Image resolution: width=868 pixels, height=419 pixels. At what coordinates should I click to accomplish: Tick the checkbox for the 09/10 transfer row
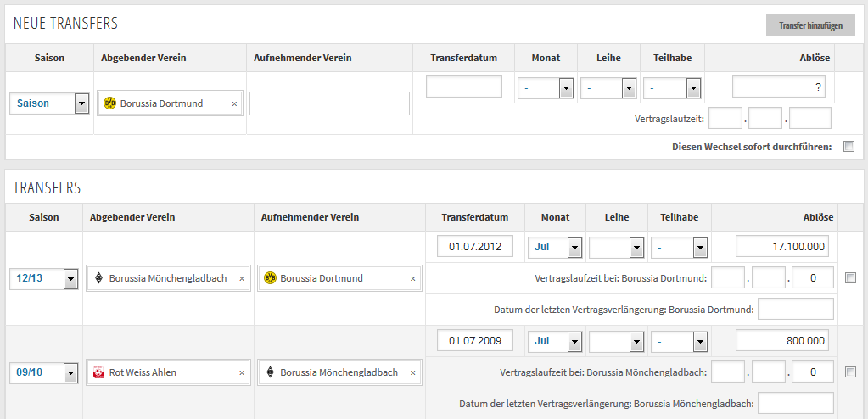(851, 372)
